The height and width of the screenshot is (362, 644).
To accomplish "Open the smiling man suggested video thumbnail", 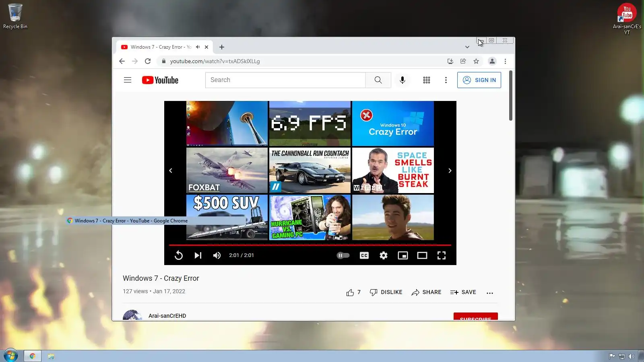I will [393, 217].
